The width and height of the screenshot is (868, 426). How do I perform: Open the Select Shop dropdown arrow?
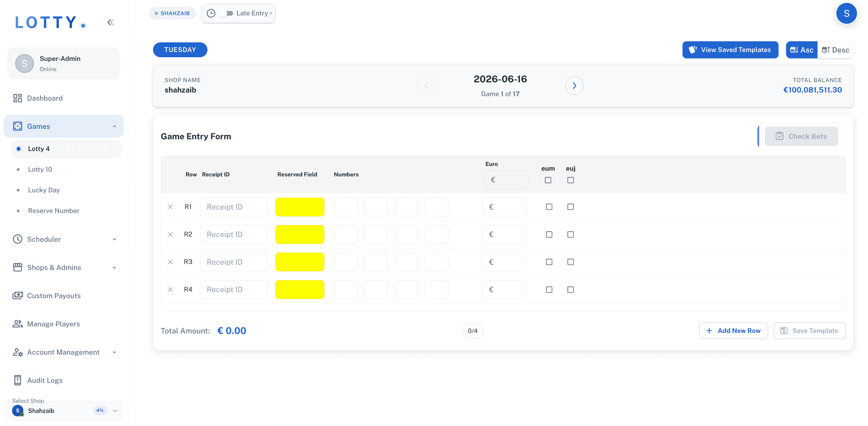pyautogui.click(x=115, y=411)
